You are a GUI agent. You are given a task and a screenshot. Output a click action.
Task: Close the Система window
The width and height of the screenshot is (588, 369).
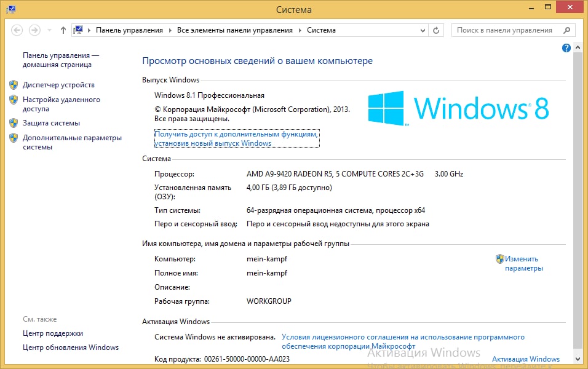[x=570, y=7]
